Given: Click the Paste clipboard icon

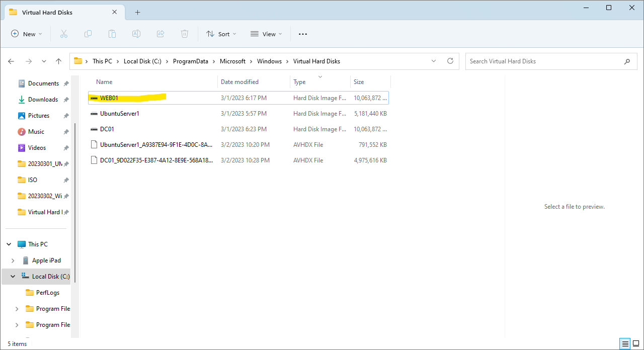Looking at the screenshot, I should coord(112,34).
